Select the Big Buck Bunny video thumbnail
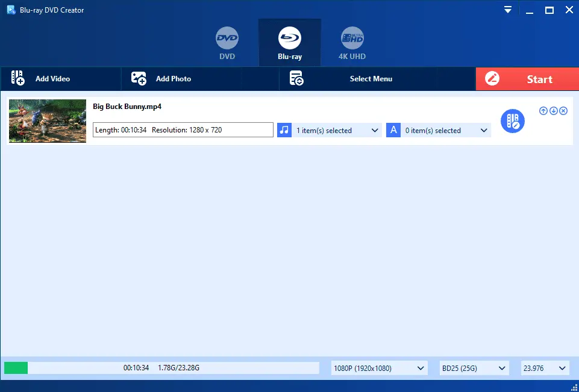Image resolution: width=579 pixels, height=392 pixels. (x=48, y=121)
